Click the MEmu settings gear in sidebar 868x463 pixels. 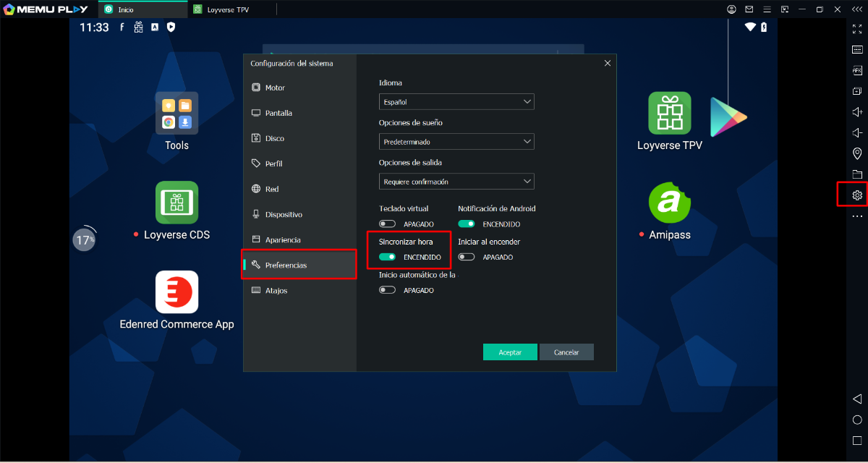[x=857, y=195]
